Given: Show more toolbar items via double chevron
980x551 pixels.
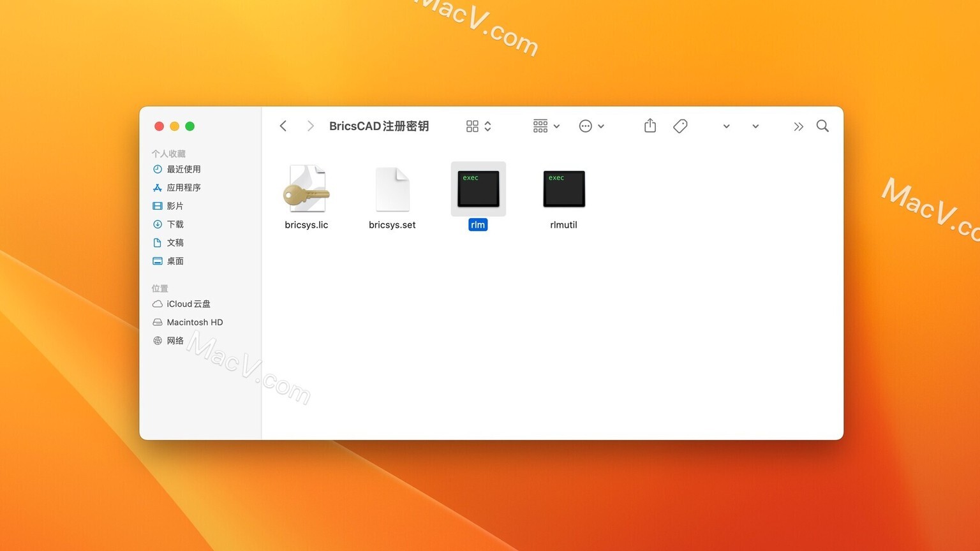Looking at the screenshot, I should [798, 126].
